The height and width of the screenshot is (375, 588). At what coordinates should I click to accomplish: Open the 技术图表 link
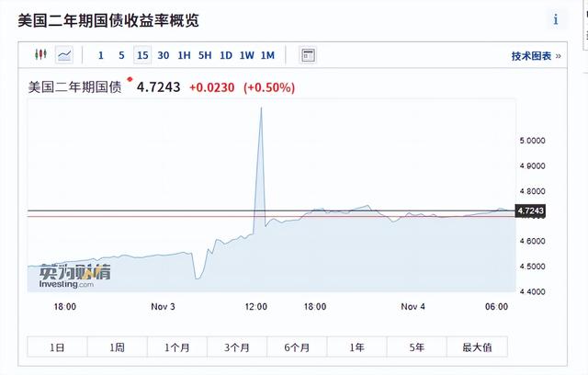(536, 56)
